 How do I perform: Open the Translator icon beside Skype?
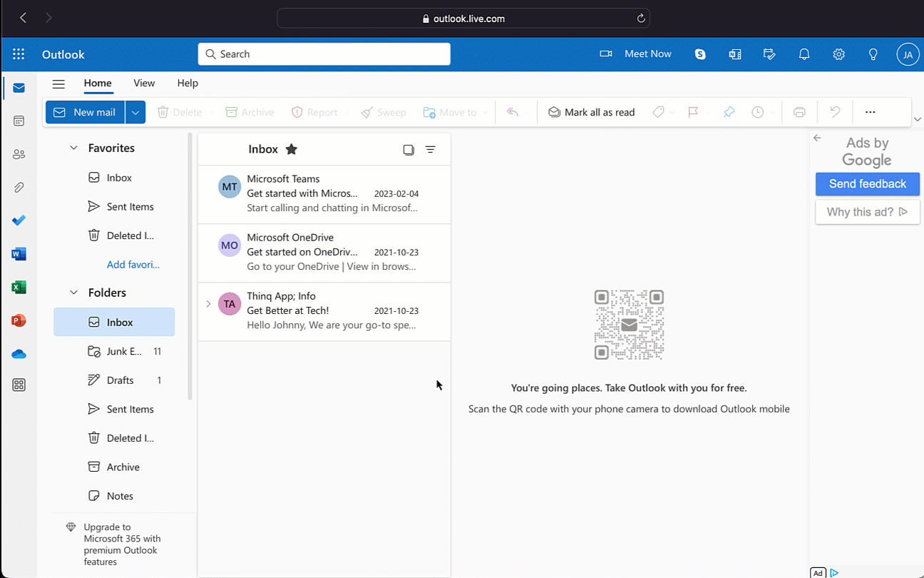[x=735, y=54]
